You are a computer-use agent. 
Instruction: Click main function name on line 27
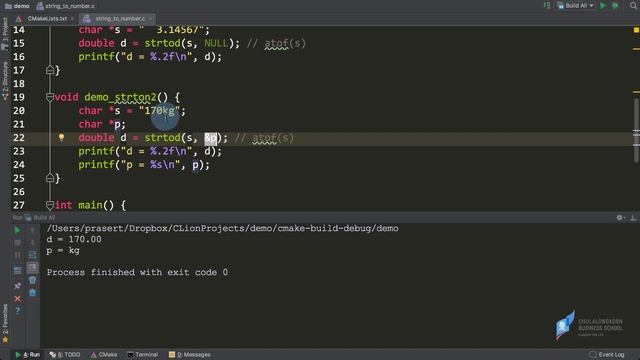coord(90,205)
